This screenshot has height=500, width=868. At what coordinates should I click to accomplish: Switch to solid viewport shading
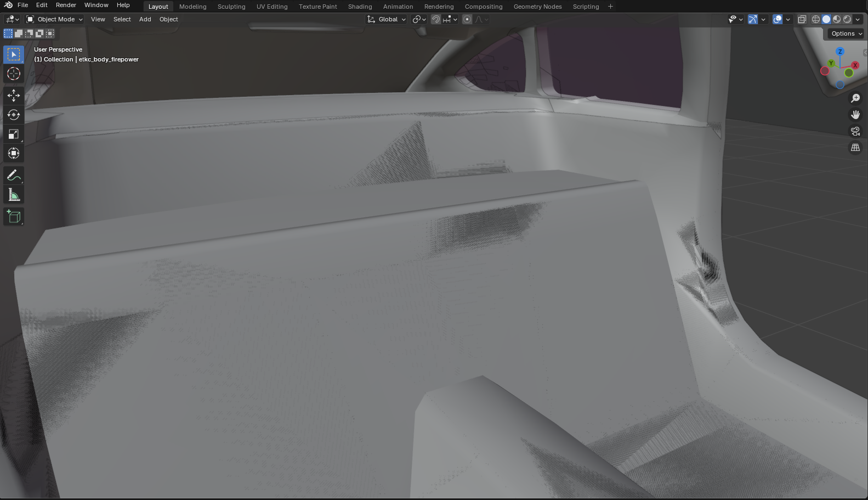tap(826, 19)
